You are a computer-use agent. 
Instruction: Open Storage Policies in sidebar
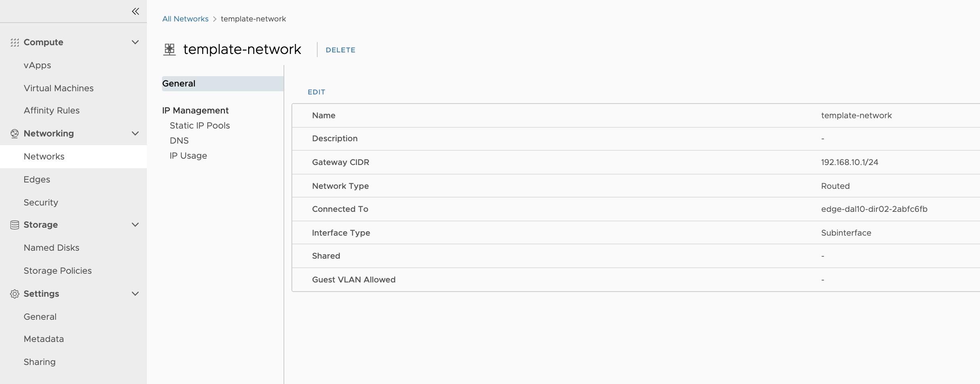click(x=58, y=271)
